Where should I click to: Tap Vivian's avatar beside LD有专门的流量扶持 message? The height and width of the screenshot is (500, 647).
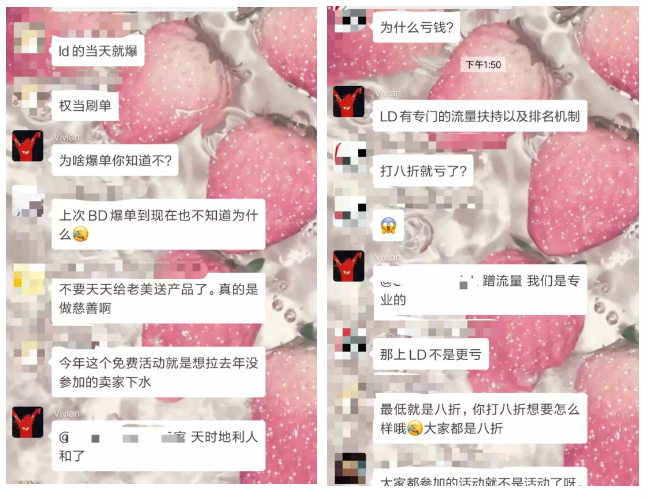[x=349, y=101]
